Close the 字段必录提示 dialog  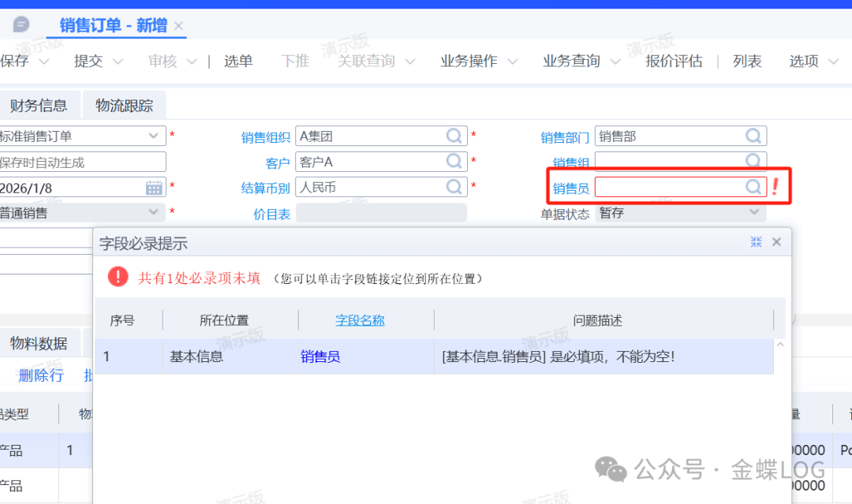point(776,242)
